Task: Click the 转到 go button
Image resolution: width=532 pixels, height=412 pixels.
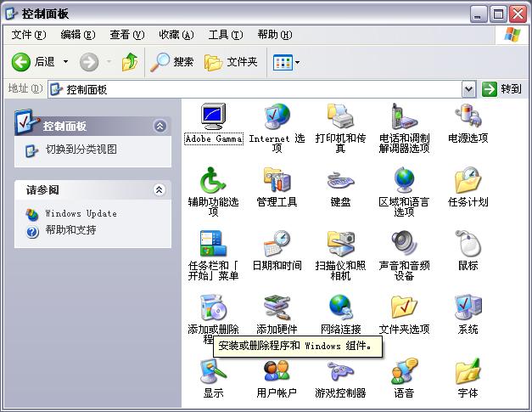Action: 502,89
